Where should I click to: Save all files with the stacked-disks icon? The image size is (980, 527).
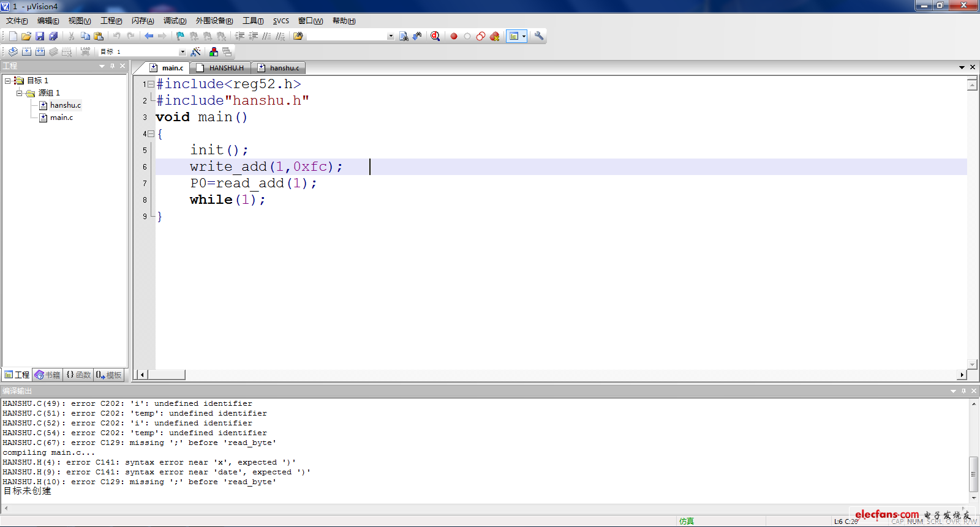tap(53, 36)
